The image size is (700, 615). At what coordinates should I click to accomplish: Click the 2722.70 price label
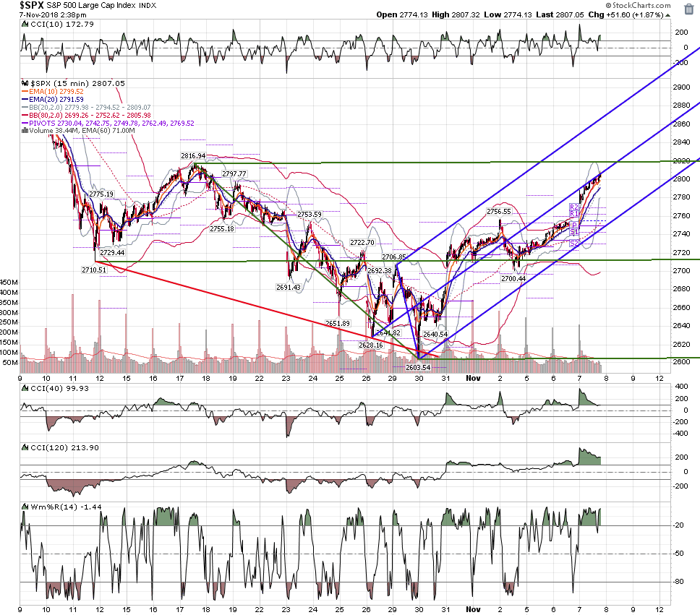pos(362,242)
